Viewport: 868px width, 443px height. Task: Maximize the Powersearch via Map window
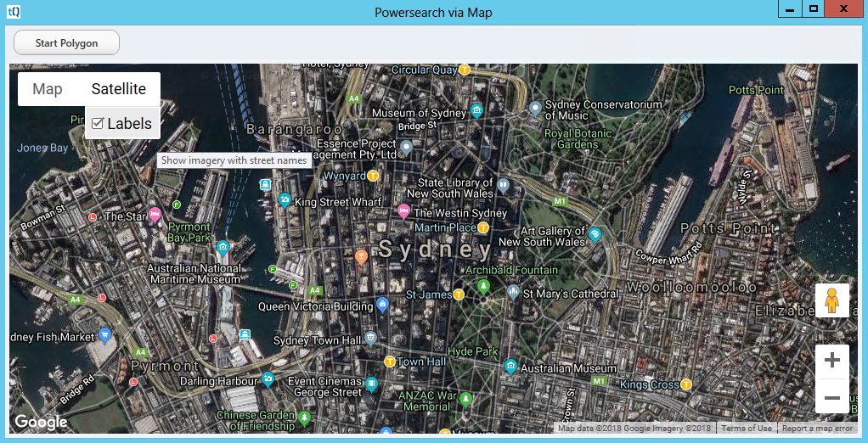click(813, 8)
